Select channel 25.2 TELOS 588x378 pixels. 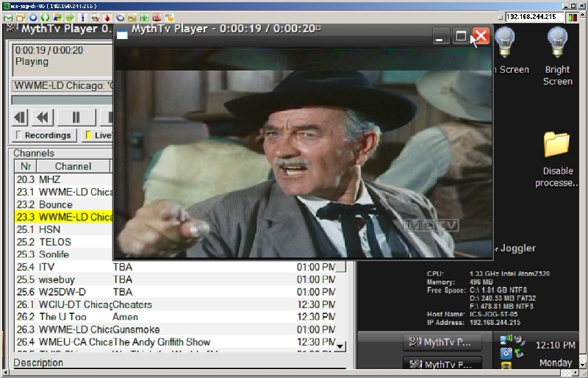[64, 242]
